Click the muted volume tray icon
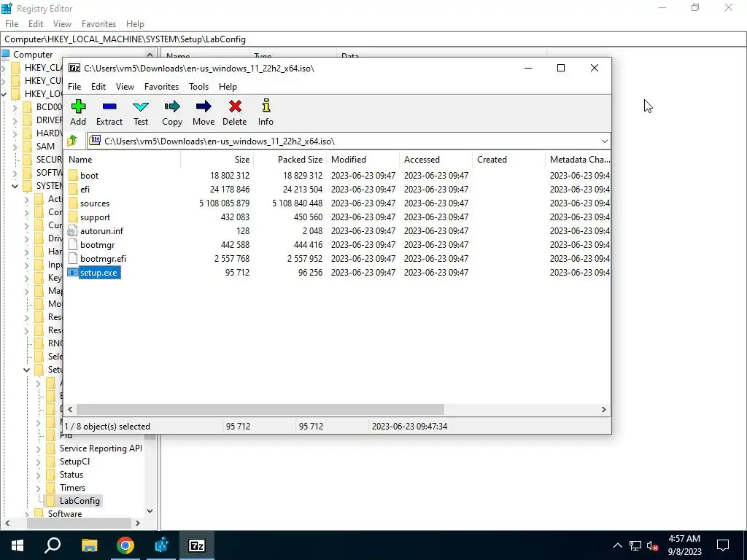This screenshot has height=560, width=747. tap(653, 545)
